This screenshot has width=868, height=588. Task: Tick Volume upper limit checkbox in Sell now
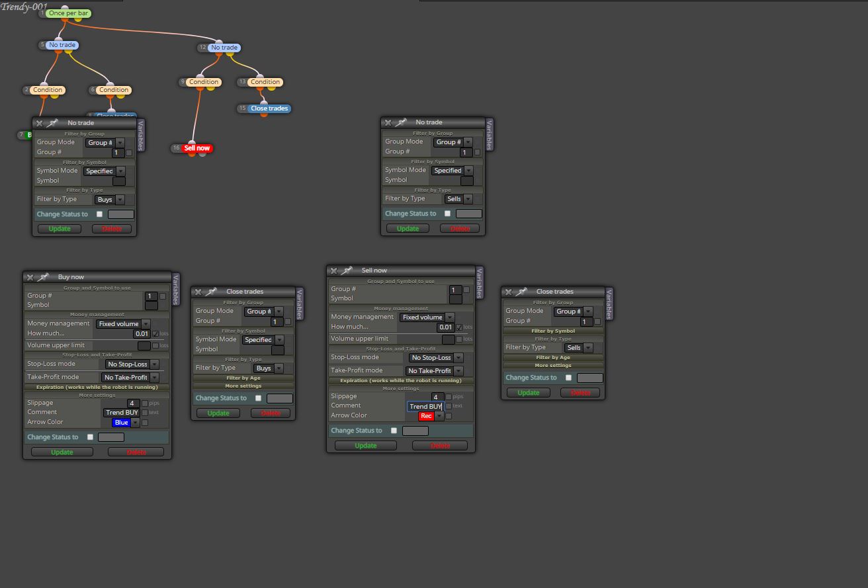pos(460,339)
